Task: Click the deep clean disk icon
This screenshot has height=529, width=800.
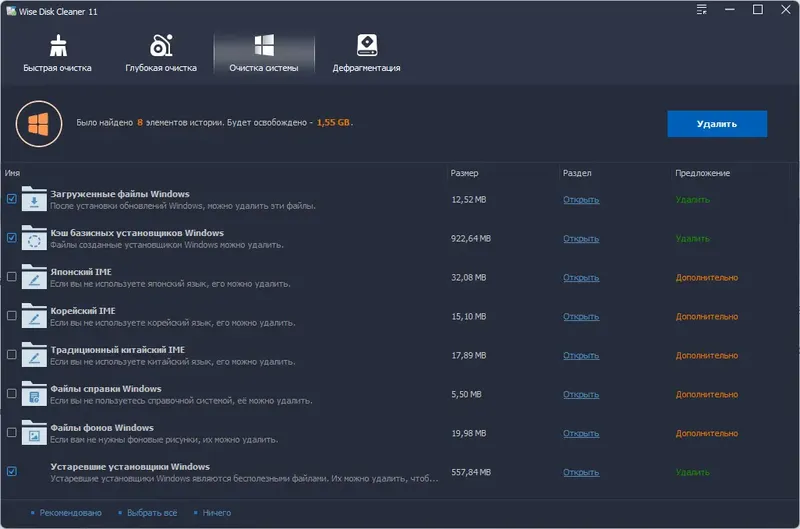Action: [161, 45]
